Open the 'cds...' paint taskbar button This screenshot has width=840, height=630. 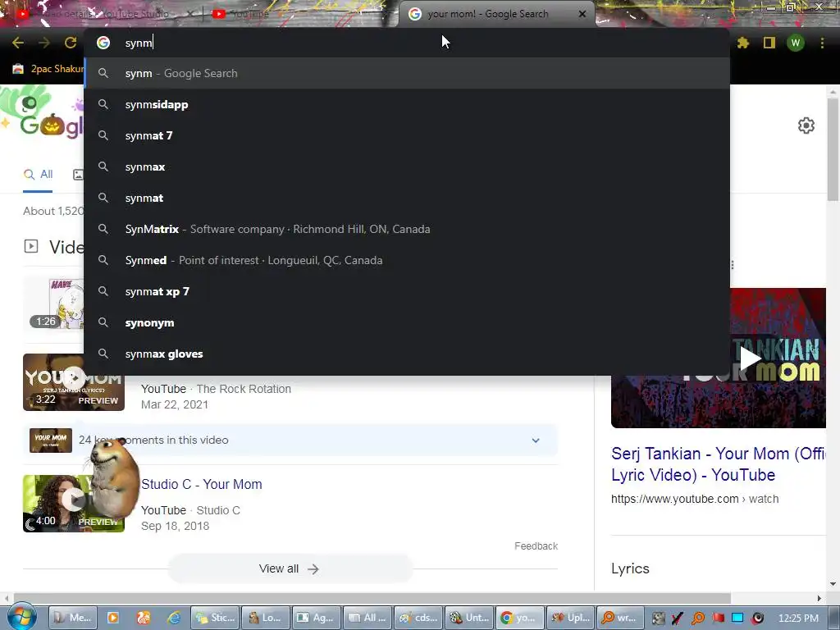(x=418, y=618)
